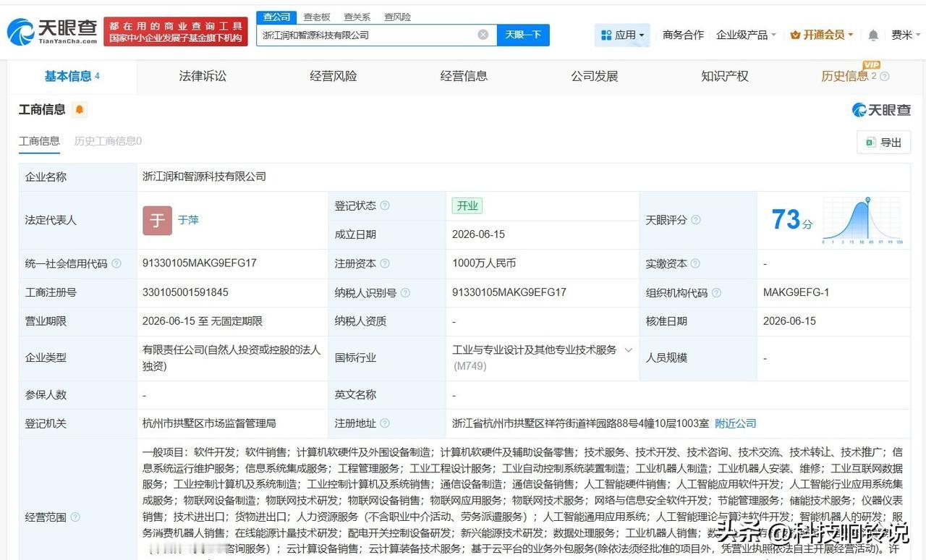Viewport: 926px width, 560px height.
Task: Select the 企业名称 value 浙江润和智源科技有限公司
Action: pyautogui.click(x=204, y=177)
